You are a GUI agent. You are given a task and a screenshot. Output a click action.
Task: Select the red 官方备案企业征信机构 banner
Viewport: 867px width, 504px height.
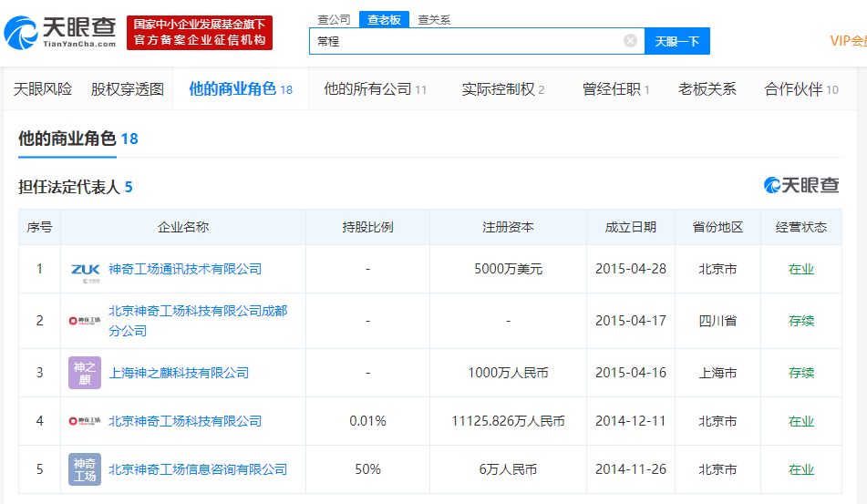200,33
